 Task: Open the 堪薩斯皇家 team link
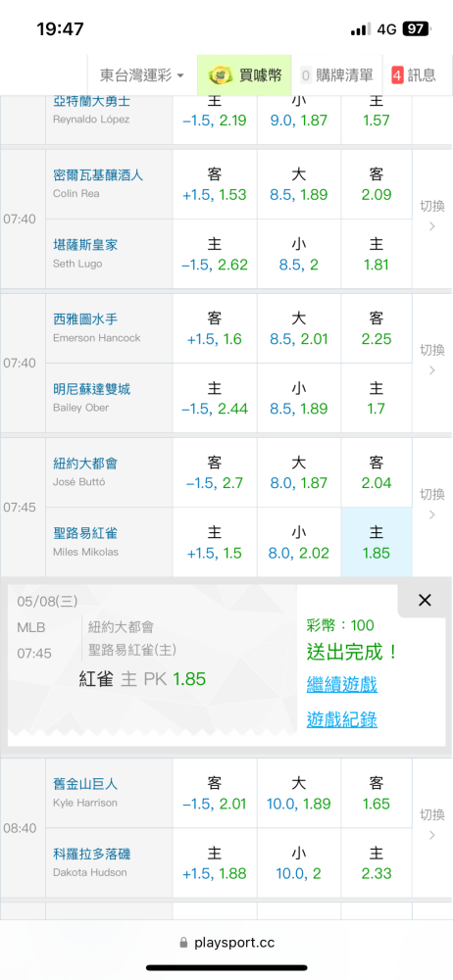[x=85, y=245]
